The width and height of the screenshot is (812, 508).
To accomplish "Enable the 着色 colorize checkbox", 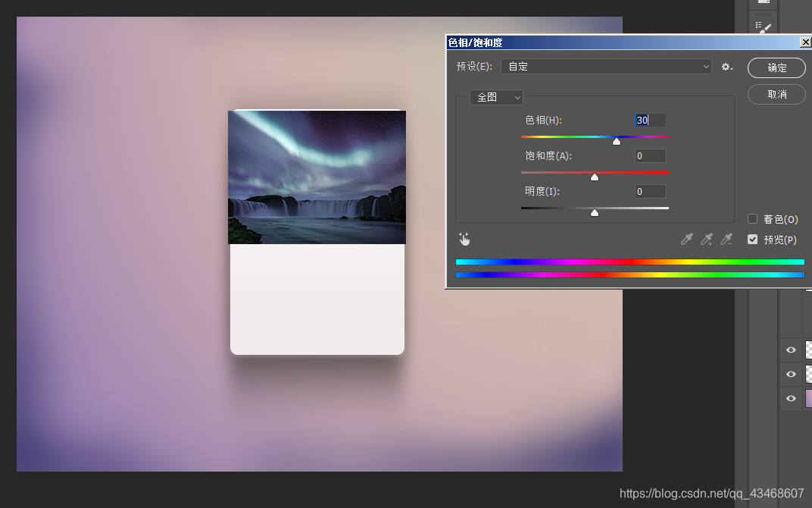I will pos(752,218).
